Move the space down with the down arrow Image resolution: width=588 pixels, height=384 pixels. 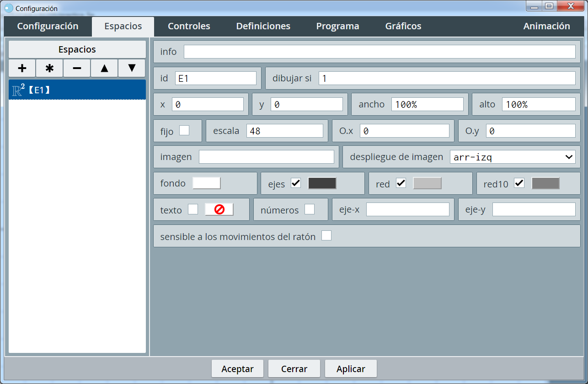(x=132, y=69)
